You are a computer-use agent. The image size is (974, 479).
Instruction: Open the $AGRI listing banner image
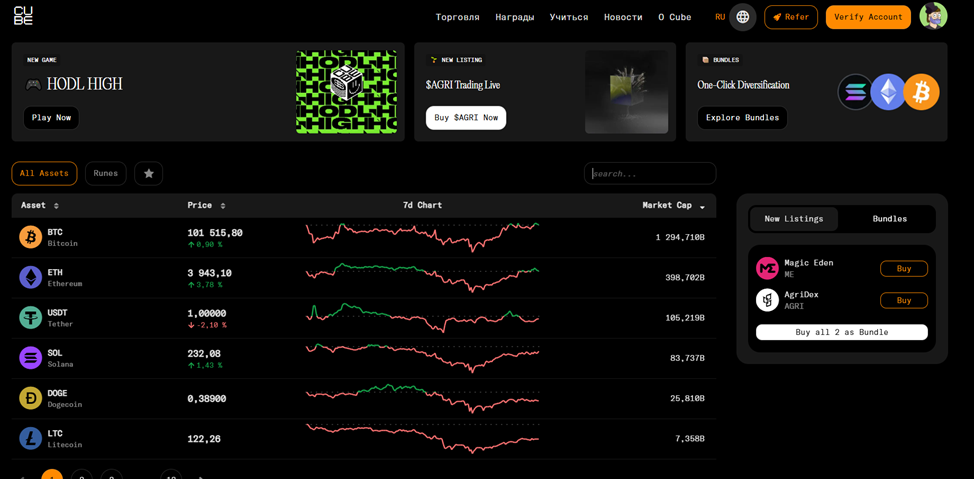[626, 92]
